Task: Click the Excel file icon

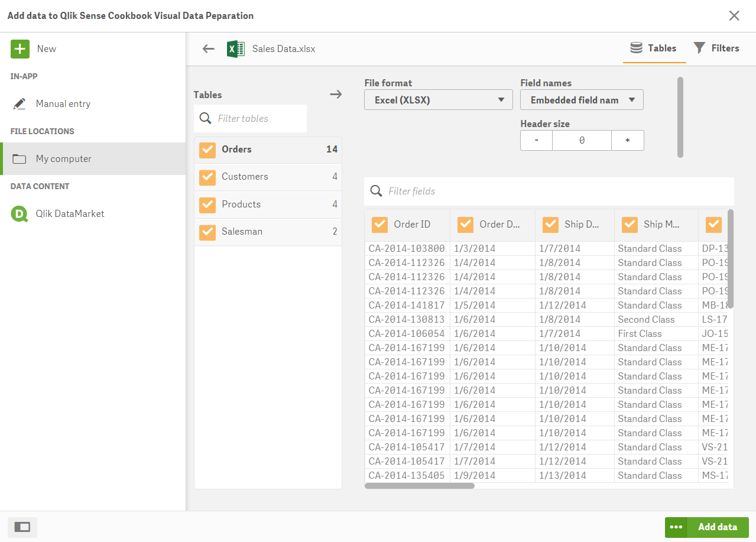Action: [x=236, y=48]
